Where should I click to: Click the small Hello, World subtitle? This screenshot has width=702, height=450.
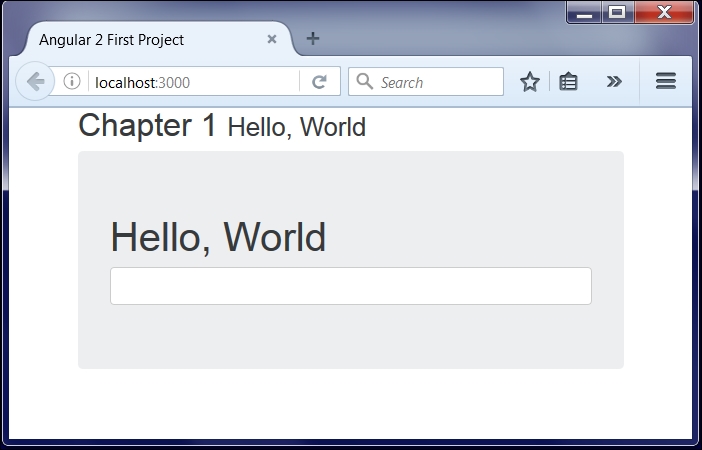[297, 127]
